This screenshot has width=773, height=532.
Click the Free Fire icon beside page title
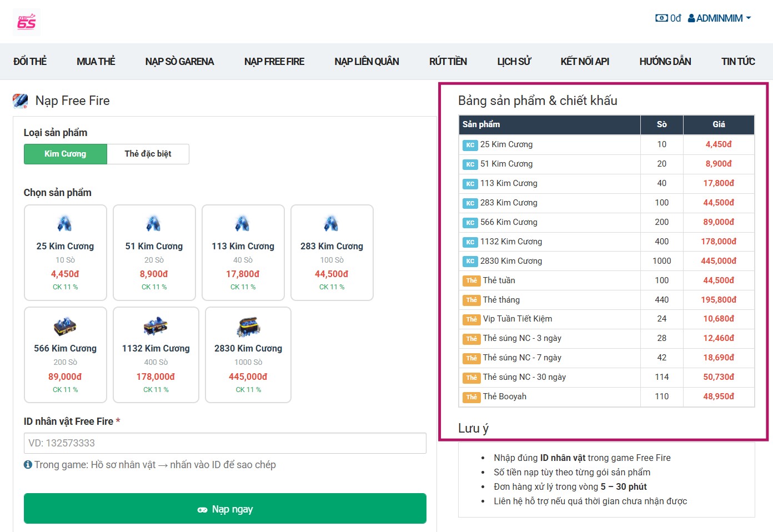pos(21,101)
